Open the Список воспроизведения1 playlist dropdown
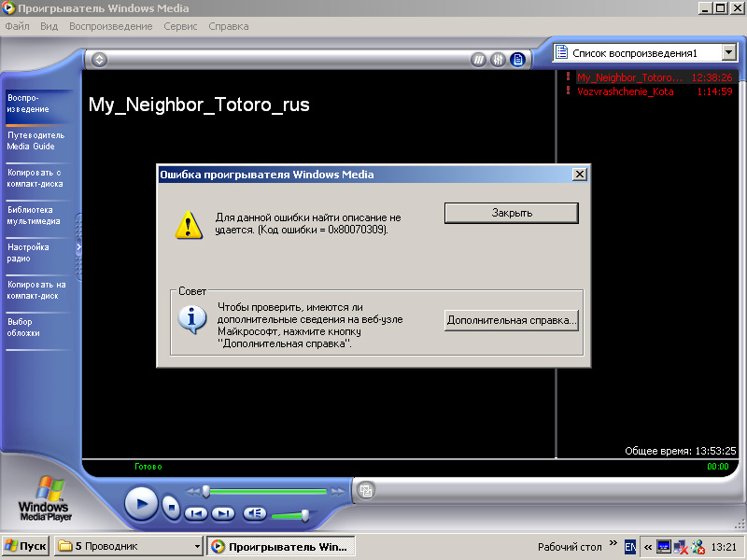 click(729, 52)
